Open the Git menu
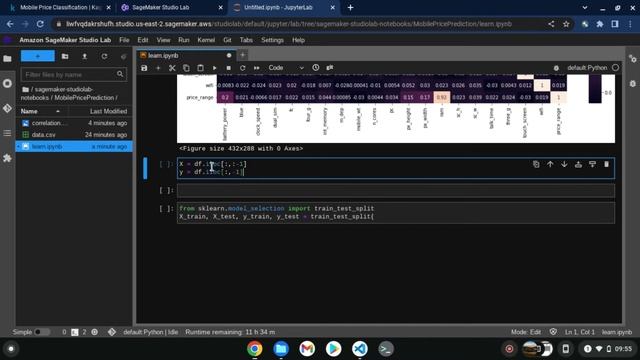 point(227,40)
